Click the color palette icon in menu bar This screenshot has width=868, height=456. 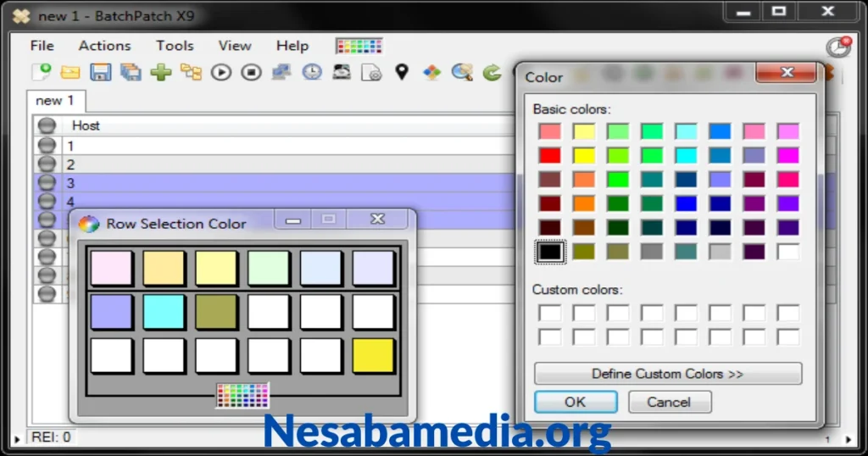[359, 46]
